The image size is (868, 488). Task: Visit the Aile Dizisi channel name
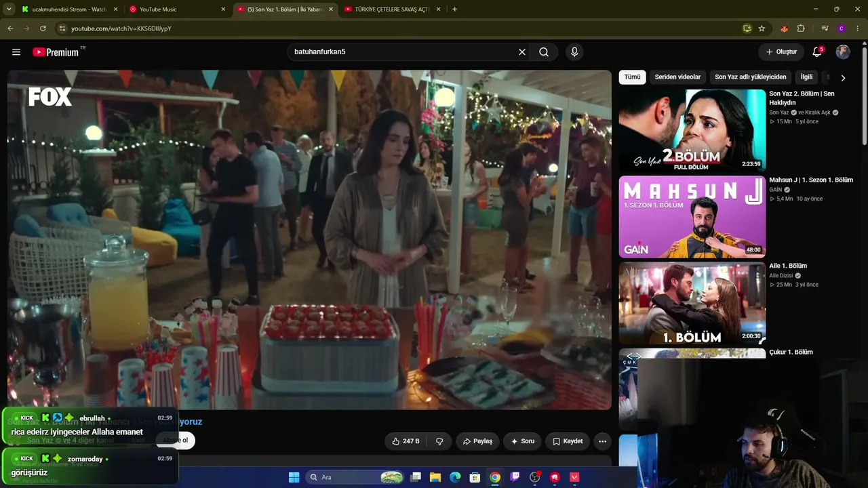(781, 276)
